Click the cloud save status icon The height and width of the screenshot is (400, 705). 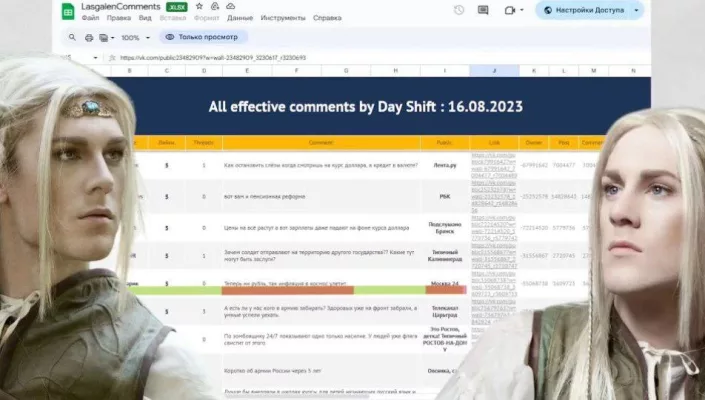point(231,6)
